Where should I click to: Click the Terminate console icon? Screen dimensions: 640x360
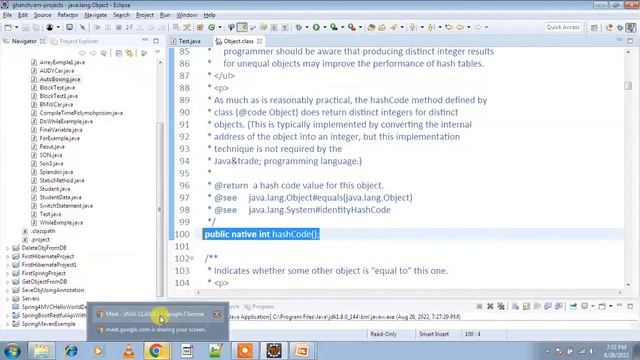pos(480,306)
